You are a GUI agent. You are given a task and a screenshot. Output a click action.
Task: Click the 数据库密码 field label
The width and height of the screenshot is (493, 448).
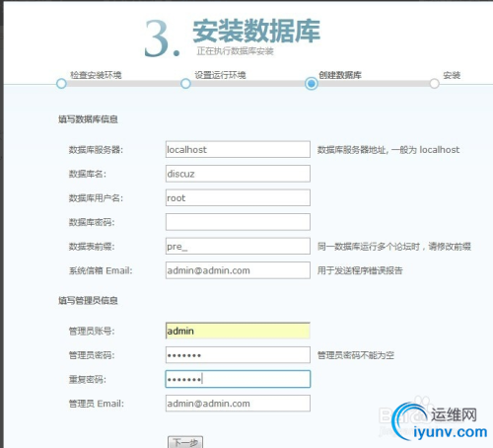tap(92, 222)
